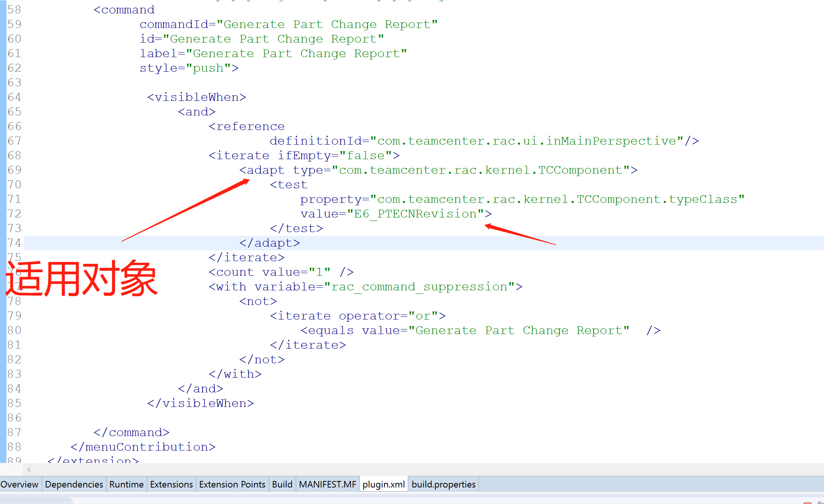Click line number 64 in the gutter

point(14,97)
